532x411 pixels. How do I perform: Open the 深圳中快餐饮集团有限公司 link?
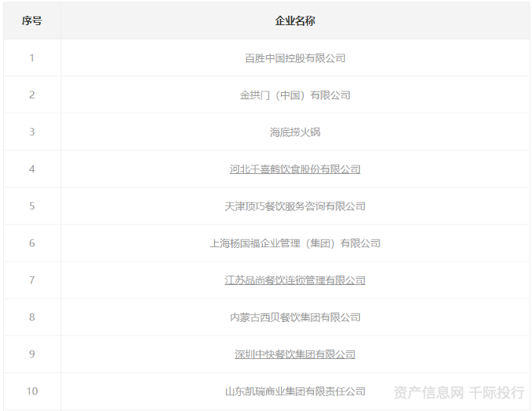pyautogui.click(x=295, y=354)
